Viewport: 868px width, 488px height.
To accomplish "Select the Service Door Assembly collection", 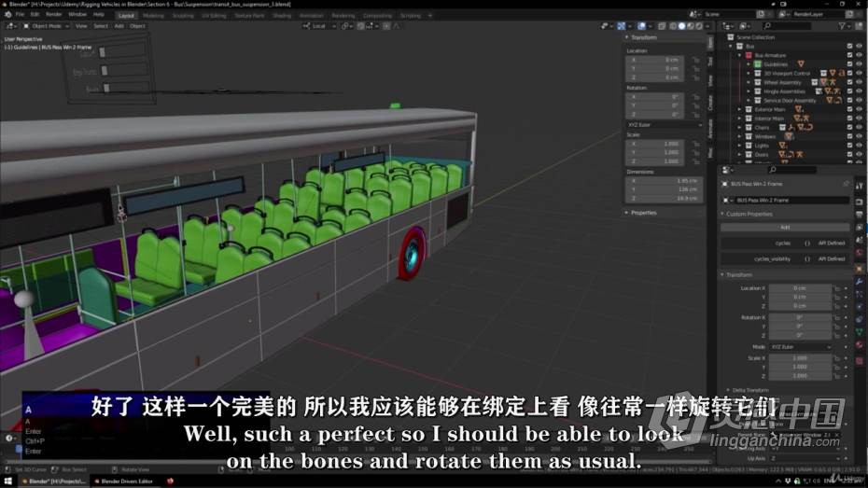I will 790,101.
